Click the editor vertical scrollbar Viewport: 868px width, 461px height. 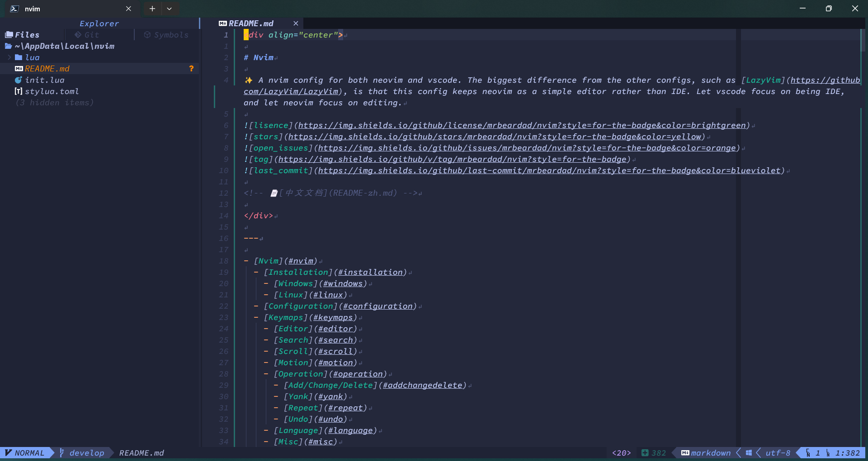pyautogui.click(x=863, y=41)
